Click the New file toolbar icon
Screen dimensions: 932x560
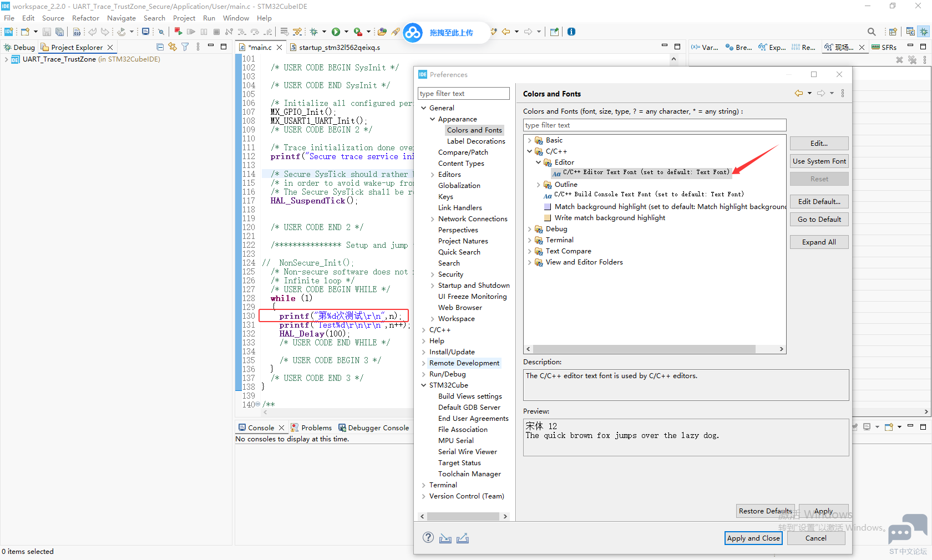(x=25, y=32)
